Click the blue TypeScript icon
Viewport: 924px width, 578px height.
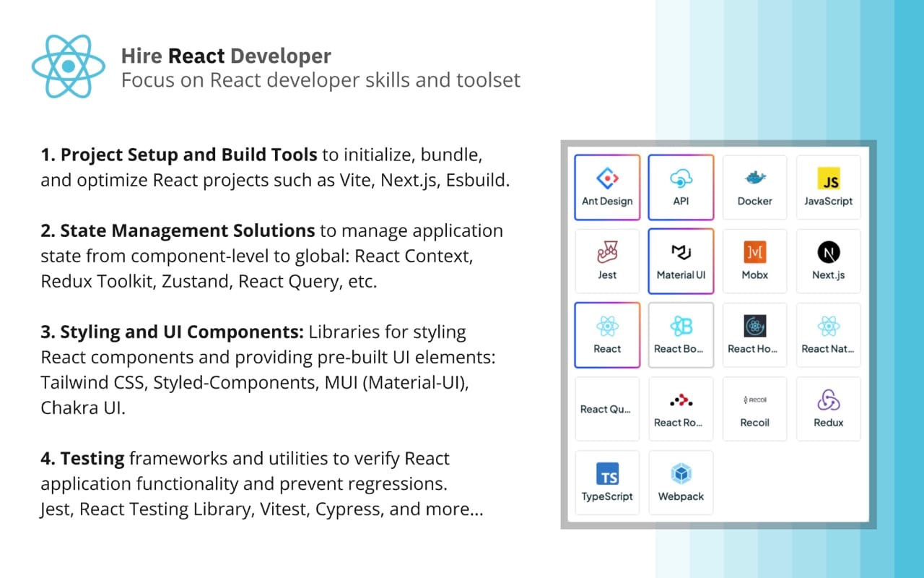[607, 473]
